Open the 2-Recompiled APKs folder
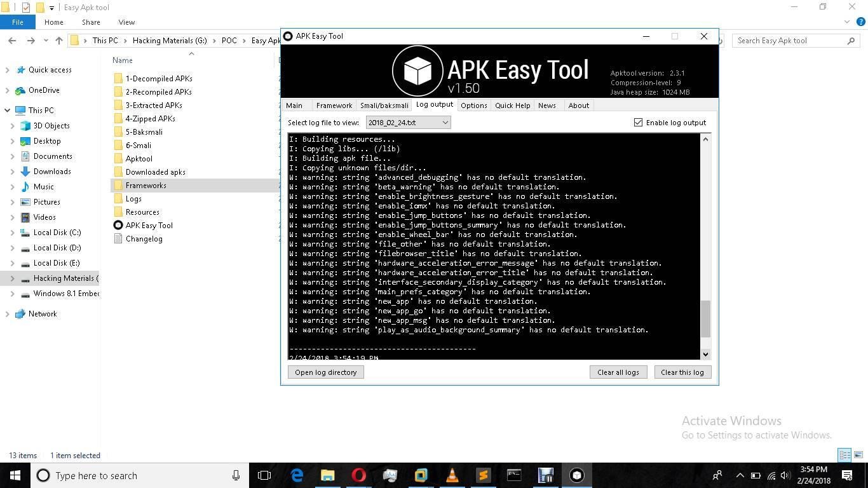This screenshot has height=488, width=868. 158,92
